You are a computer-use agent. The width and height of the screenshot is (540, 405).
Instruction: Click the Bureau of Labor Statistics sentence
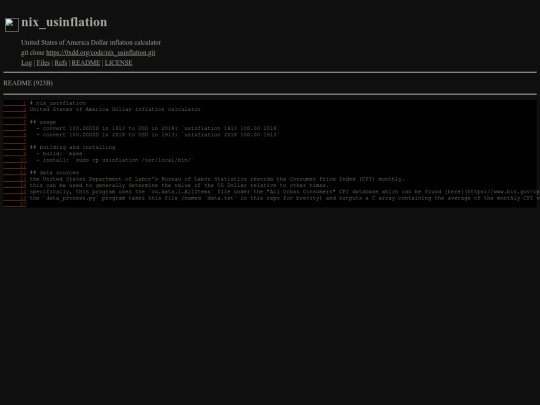[217, 179]
